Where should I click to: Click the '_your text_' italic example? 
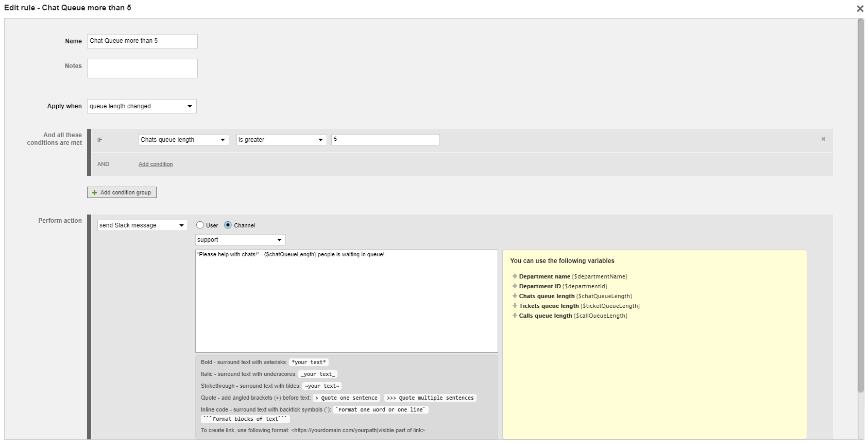[318, 374]
